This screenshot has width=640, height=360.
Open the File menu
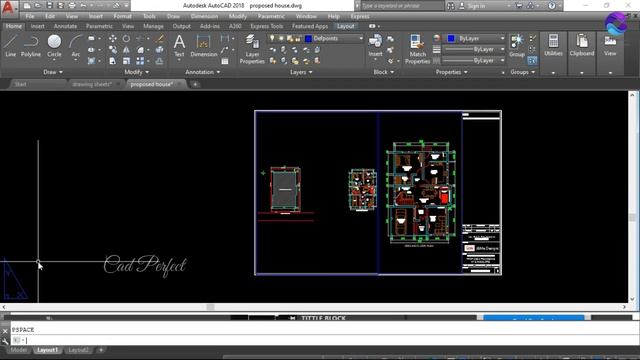click(30, 16)
